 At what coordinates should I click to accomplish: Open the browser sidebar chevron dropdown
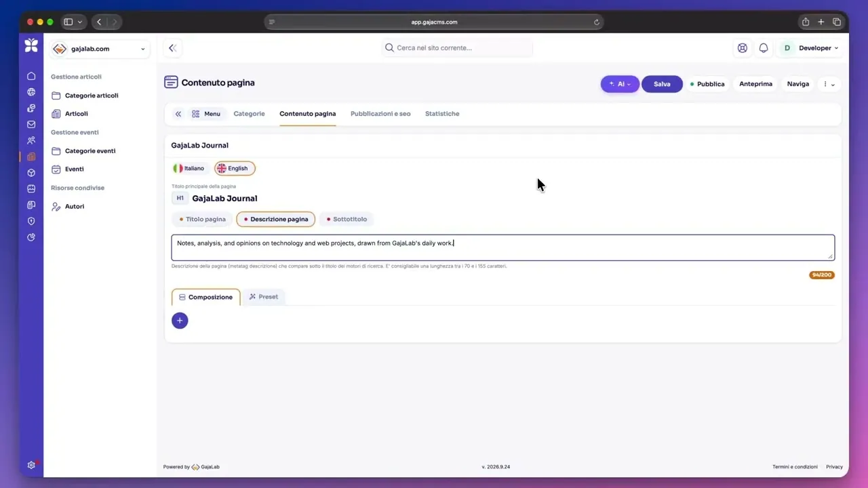click(80, 22)
